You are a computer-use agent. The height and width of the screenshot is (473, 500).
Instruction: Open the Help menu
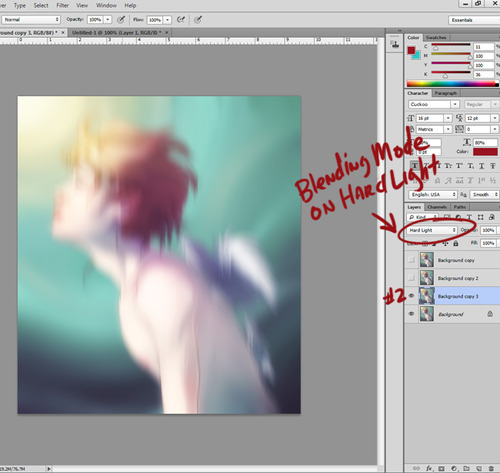click(130, 5)
